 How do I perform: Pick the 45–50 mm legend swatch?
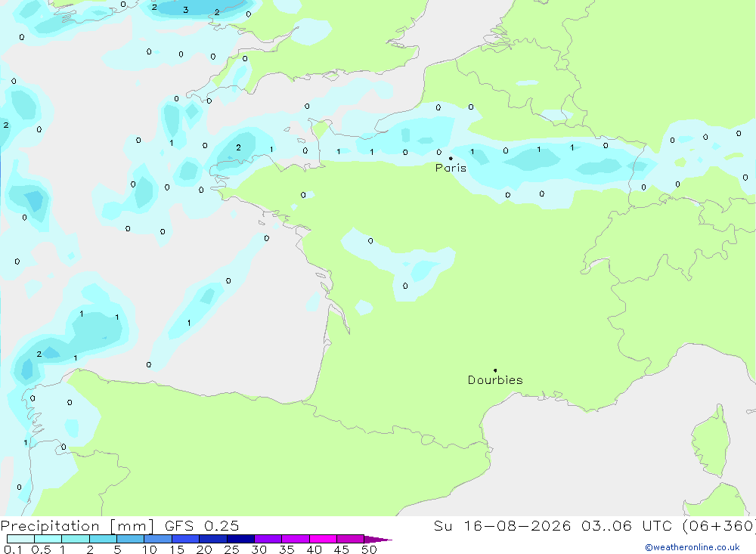(350, 539)
